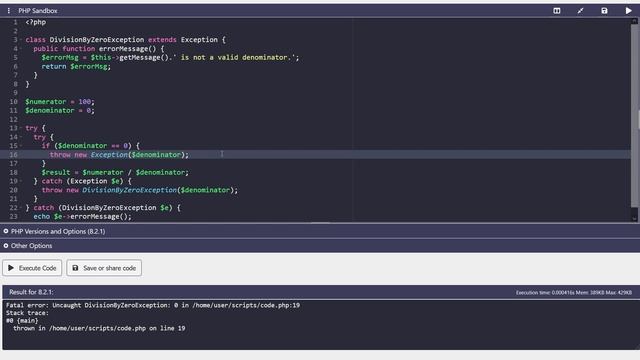This screenshot has height=360, width=640.
Task: Click the 'PHP Sandbox' title text
Action: coord(38,11)
